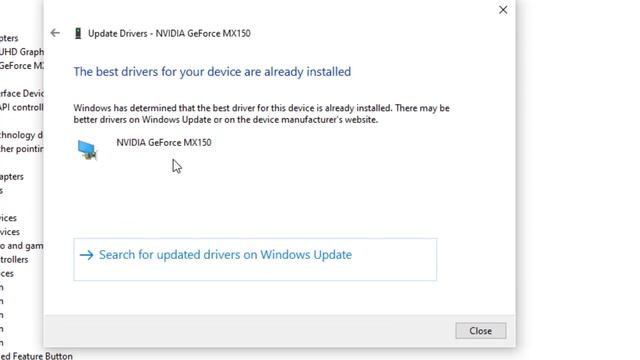Click the arrow icon before Search for updated drivers
This screenshot has width=640, height=360.
click(87, 255)
